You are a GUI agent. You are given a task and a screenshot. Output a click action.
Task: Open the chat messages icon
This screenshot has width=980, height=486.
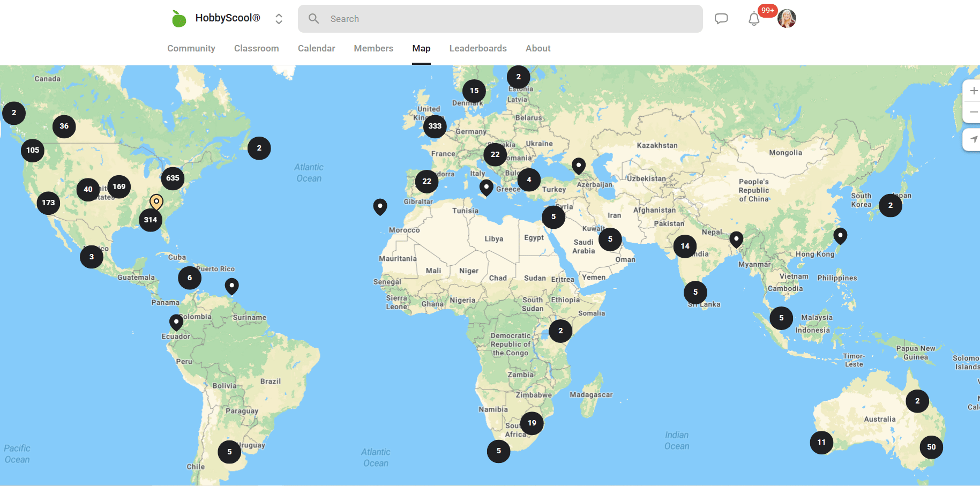pyautogui.click(x=721, y=19)
